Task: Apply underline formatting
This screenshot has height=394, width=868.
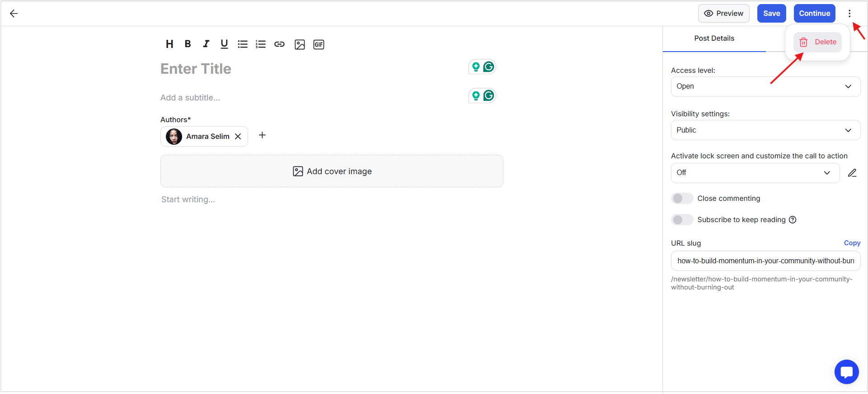Action: coord(224,44)
